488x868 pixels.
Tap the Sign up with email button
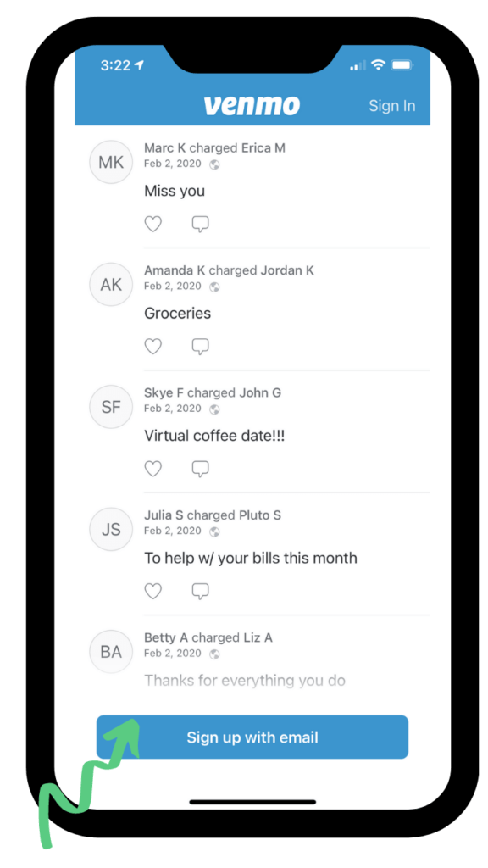(252, 737)
